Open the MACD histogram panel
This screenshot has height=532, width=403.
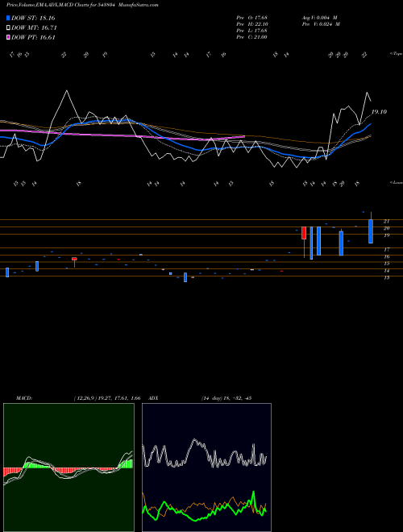[69, 468]
